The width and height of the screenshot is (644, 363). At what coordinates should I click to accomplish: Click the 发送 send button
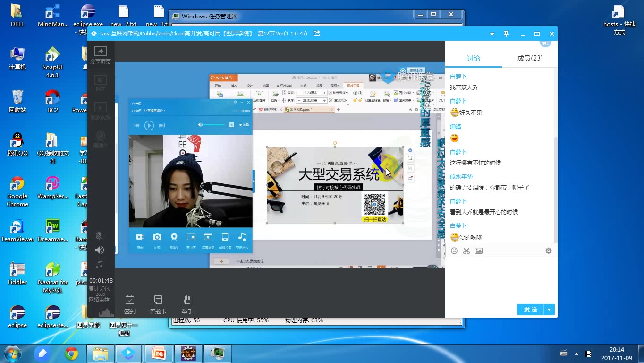(x=530, y=310)
